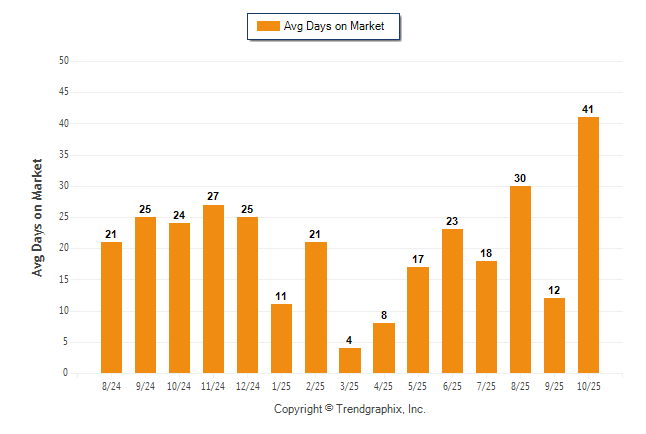The width and height of the screenshot is (646, 434).
Task: Click the 50 y-axis tick label
Action: (63, 61)
